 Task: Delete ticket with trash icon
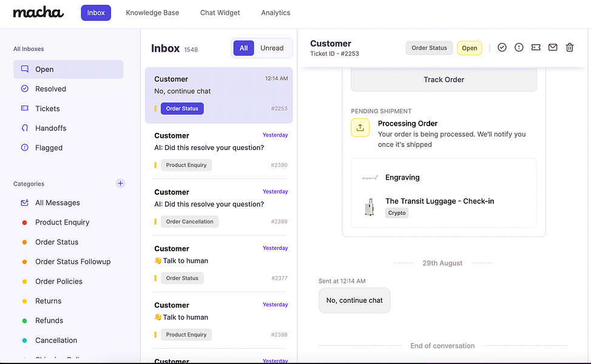(x=570, y=47)
